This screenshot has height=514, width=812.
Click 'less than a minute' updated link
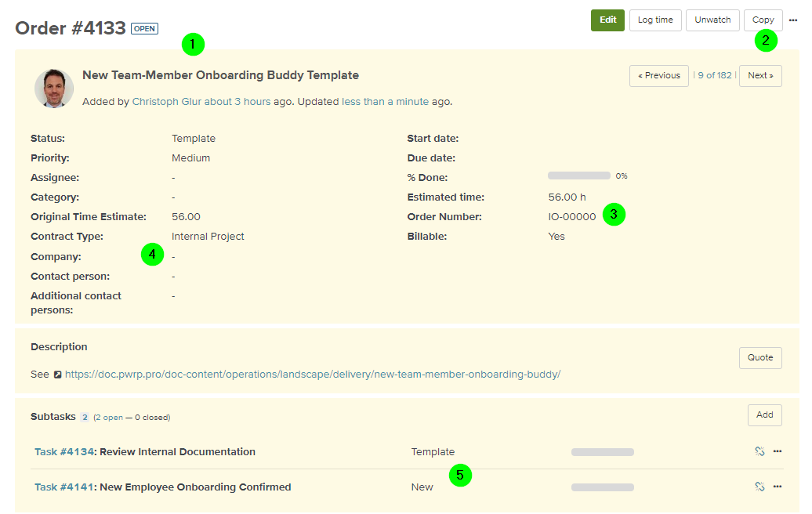(386, 101)
